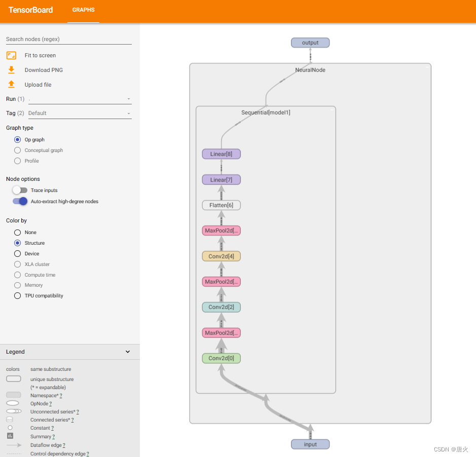Open the Run dropdown

(80, 99)
